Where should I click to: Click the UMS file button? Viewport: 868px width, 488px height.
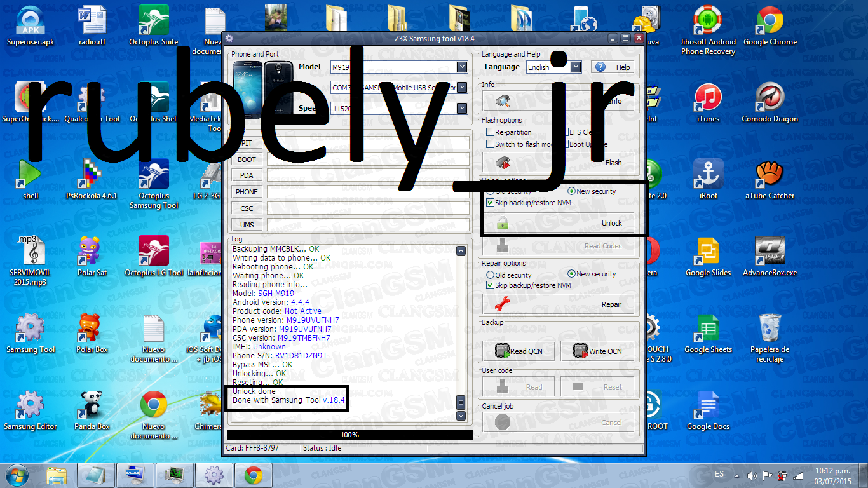click(247, 225)
